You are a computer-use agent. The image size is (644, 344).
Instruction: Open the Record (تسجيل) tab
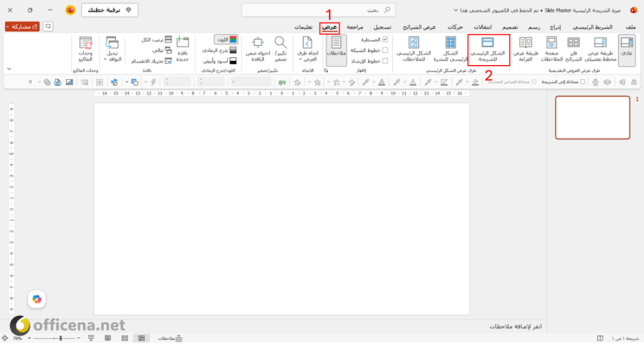[x=383, y=27]
